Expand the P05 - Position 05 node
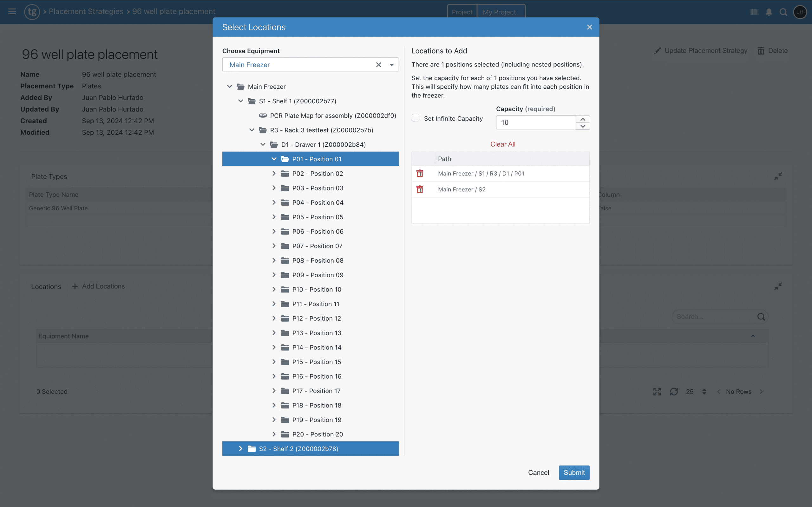Image resolution: width=812 pixels, height=507 pixels. [274, 217]
